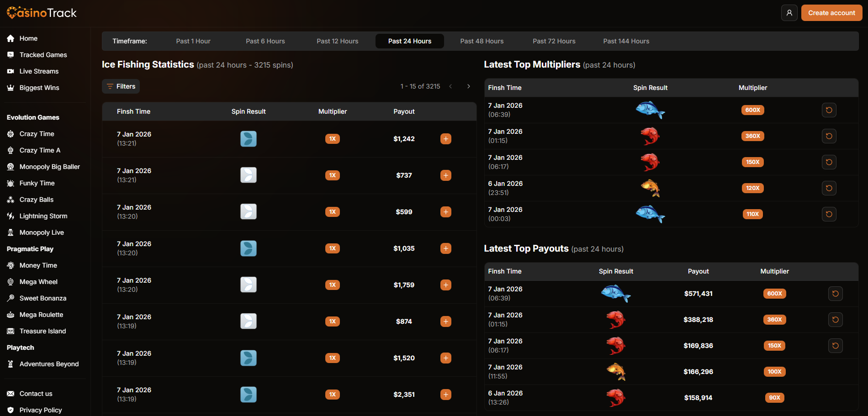Viewport: 868px width, 416px height.
Task: Open the user profile icon
Action: (789, 13)
